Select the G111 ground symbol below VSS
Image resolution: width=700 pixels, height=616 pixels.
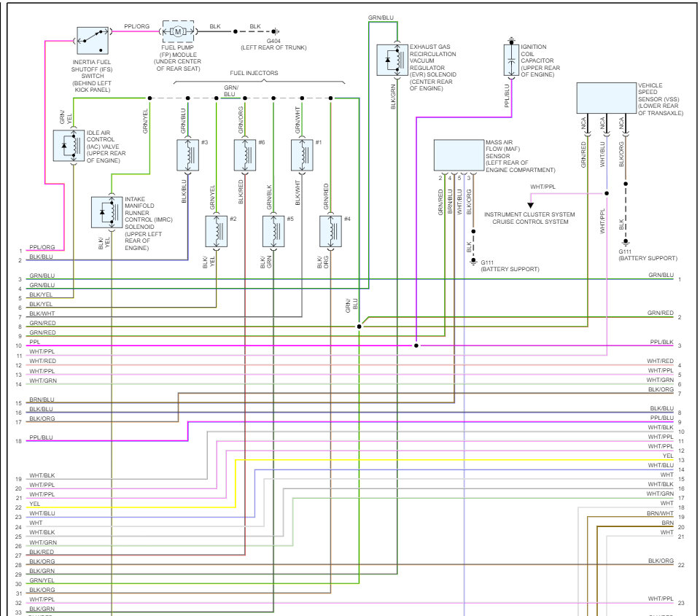pos(626,242)
